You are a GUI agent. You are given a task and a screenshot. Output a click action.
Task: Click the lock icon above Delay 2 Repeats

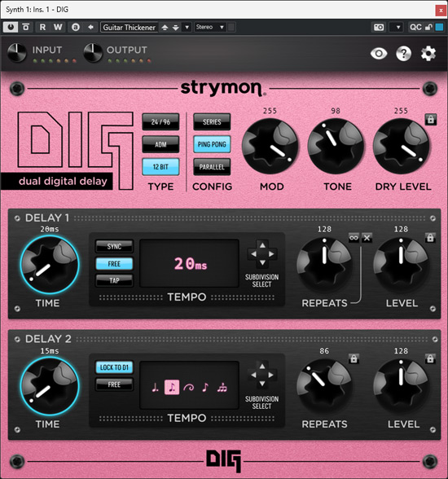coord(354,358)
